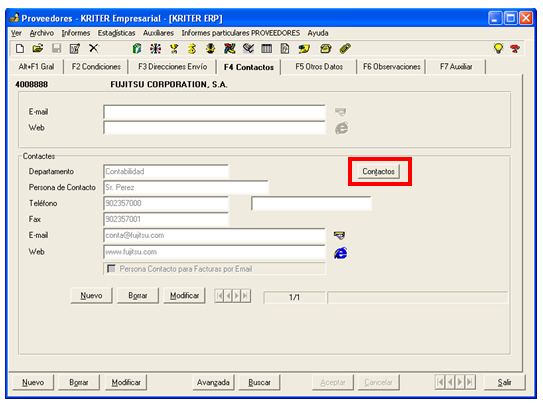The height and width of the screenshot is (403, 543).
Task: Click the yellow telephone toolbar icon
Action: tap(325, 49)
